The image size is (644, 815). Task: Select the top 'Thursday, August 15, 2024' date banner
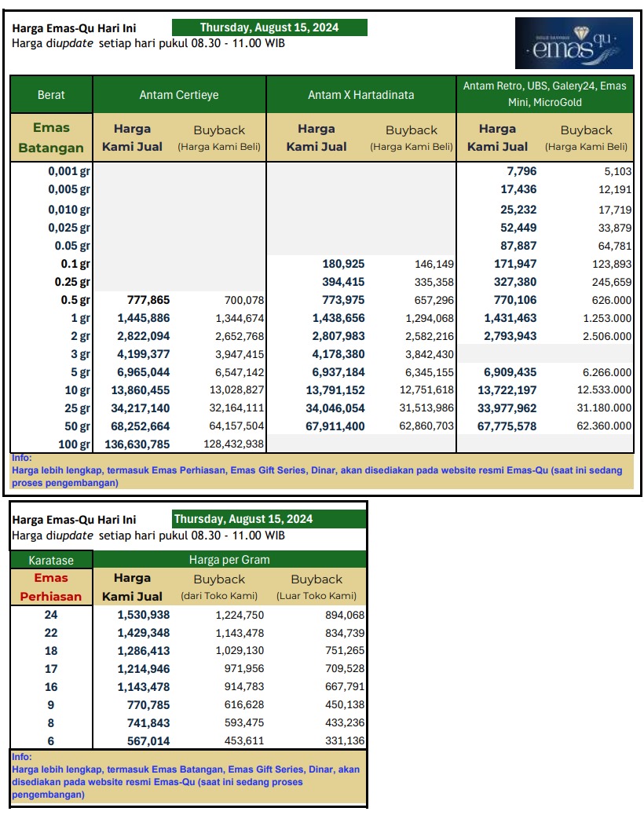click(x=269, y=27)
